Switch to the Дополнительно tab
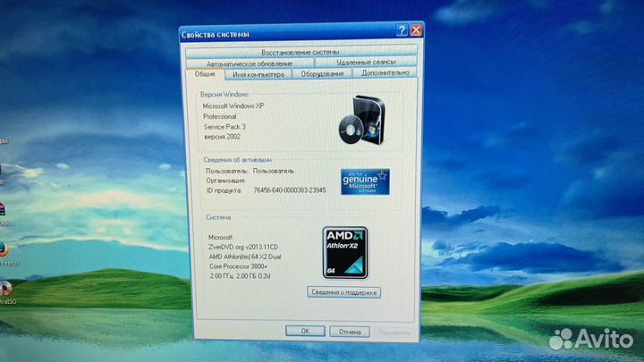This screenshot has width=644, height=362. [386, 74]
